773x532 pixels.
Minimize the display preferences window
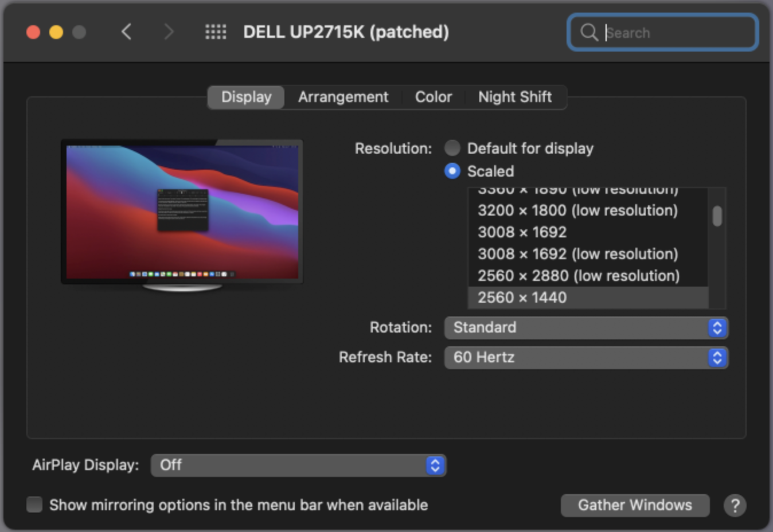[x=56, y=32]
